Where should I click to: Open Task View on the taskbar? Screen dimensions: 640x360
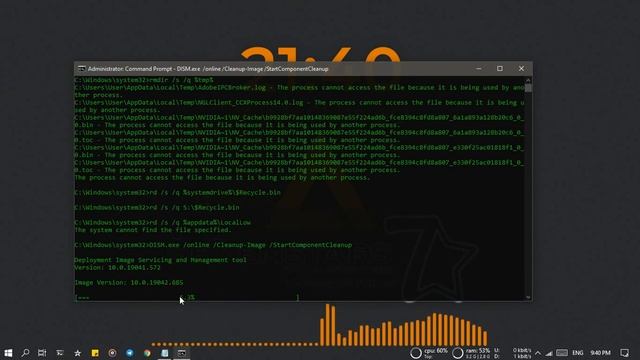pyautogui.click(x=42, y=353)
